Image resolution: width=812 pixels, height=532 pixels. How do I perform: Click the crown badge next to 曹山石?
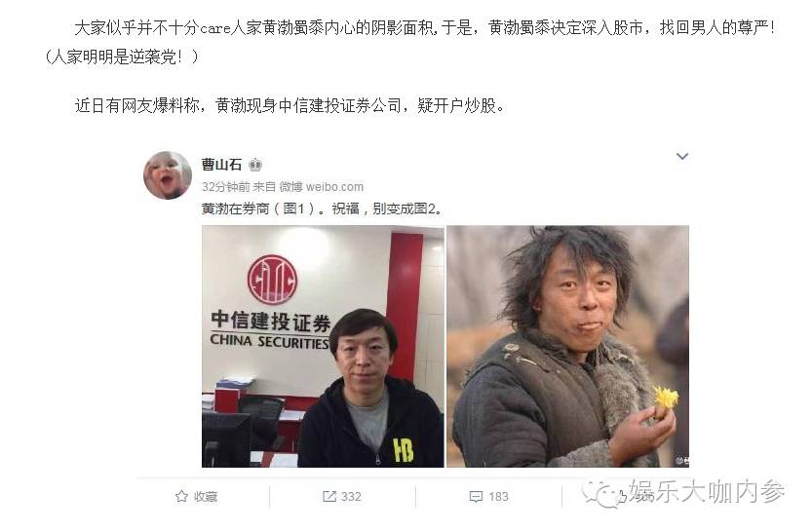(255, 165)
